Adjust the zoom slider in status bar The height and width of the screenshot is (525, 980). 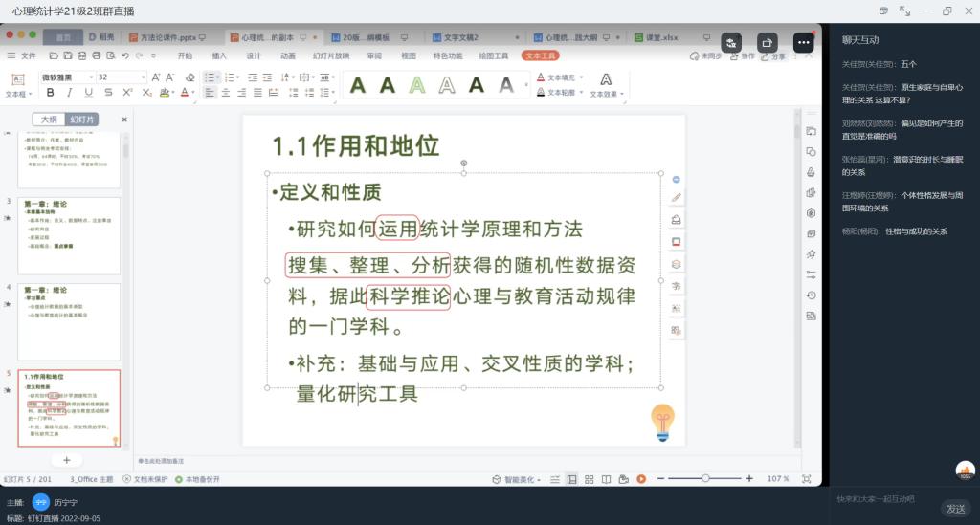click(705, 478)
